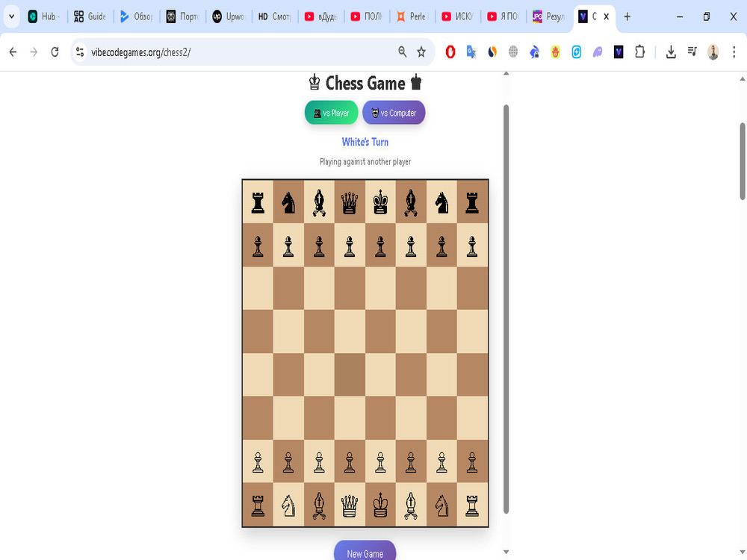Select white pawn in front of king
This screenshot has width=747, height=560.
[x=380, y=462]
